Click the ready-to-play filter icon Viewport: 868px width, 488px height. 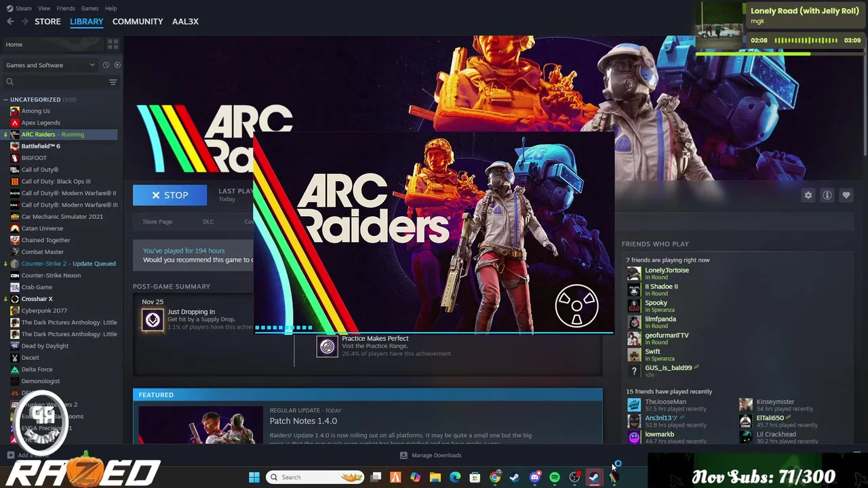pos(117,65)
